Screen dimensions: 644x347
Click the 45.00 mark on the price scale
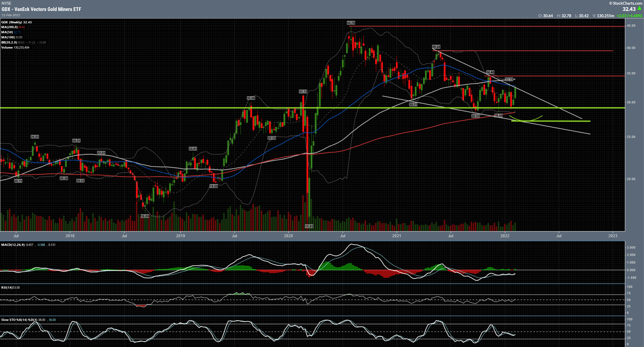pos(631,26)
